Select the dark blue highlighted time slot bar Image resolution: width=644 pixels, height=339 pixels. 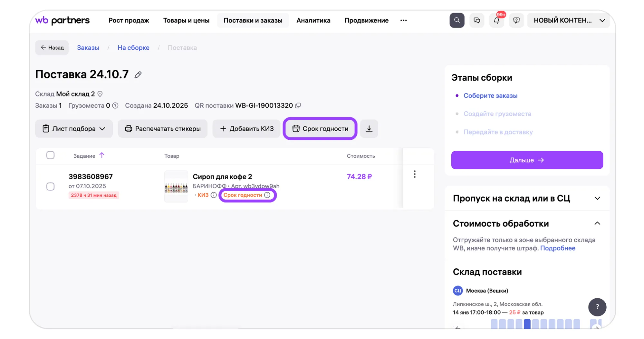(527, 324)
